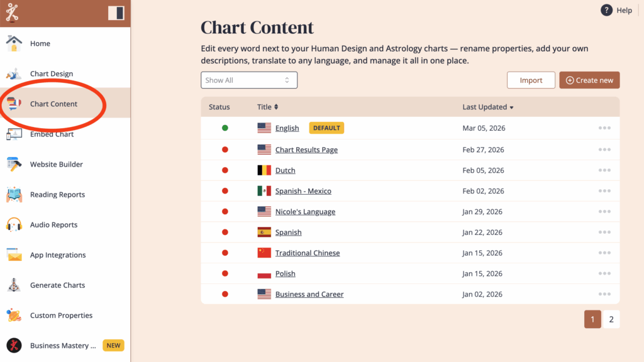The width and height of the screenshot is (644, 362).
Task: Open Chart Design via its sidebar icon
Action: 14,74
